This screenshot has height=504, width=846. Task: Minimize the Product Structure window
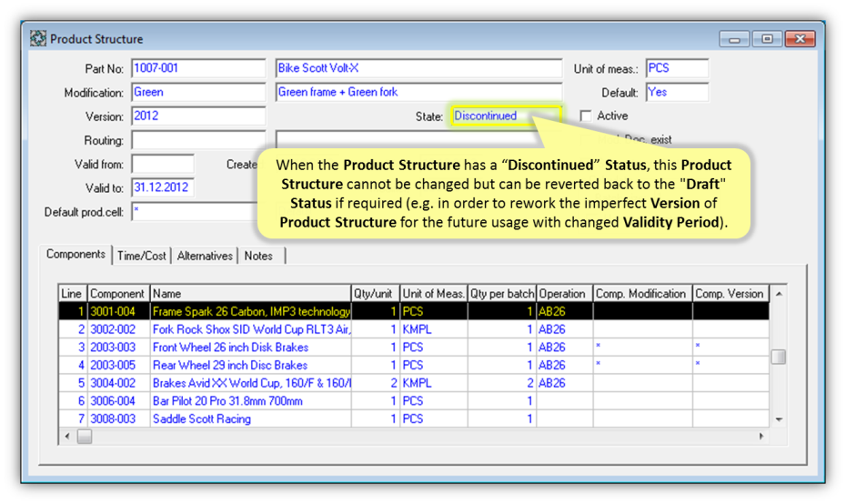(734, 39)
